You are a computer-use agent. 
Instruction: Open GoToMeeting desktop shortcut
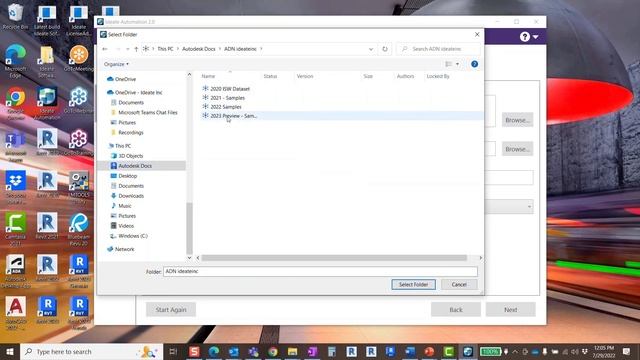point(78,59)
